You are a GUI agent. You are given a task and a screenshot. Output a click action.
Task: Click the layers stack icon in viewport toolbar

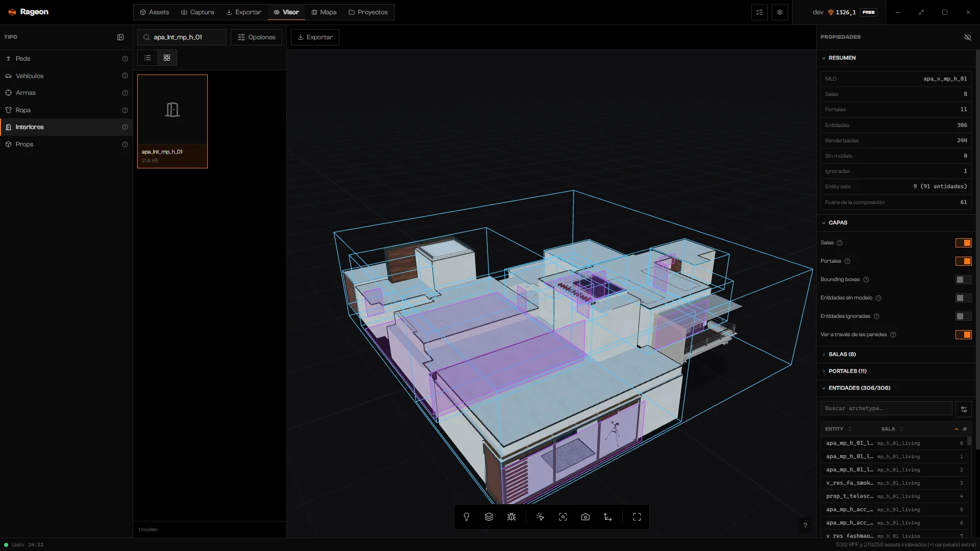tap(489, 517)
